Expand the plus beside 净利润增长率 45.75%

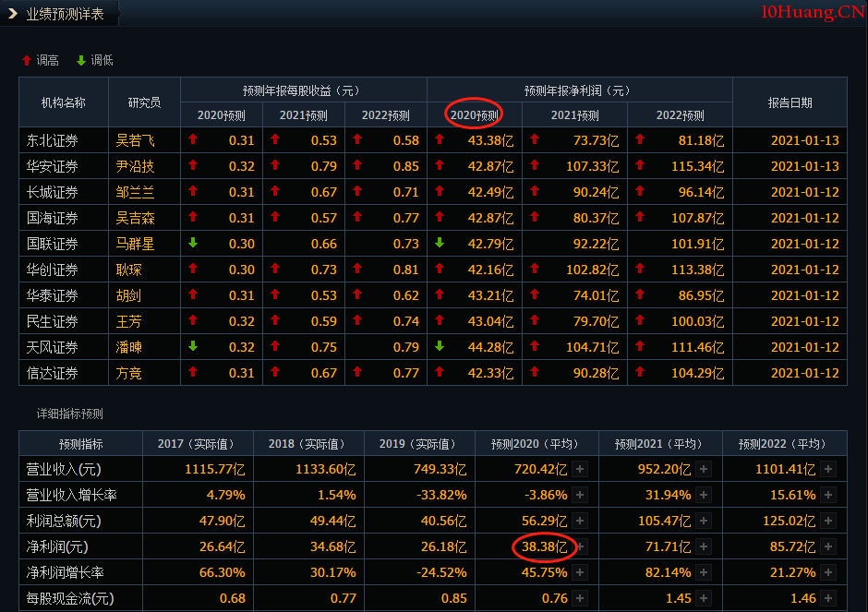point(580,572)
